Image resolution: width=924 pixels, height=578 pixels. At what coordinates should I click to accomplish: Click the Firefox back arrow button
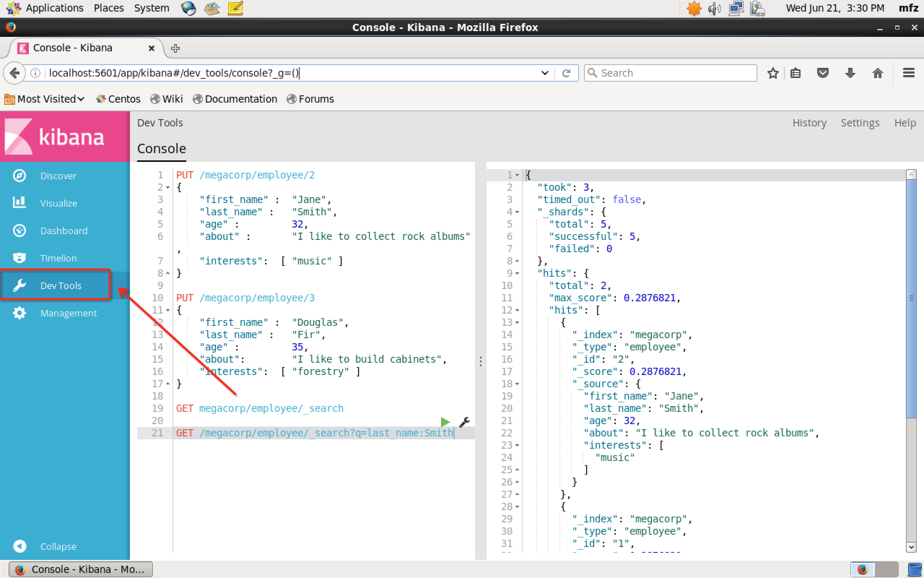tap(14, 73)
